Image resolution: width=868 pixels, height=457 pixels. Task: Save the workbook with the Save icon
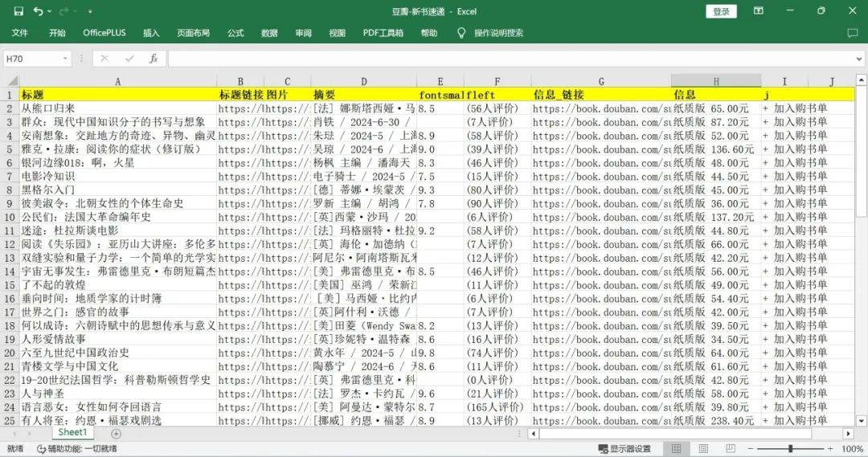[18, 11]
